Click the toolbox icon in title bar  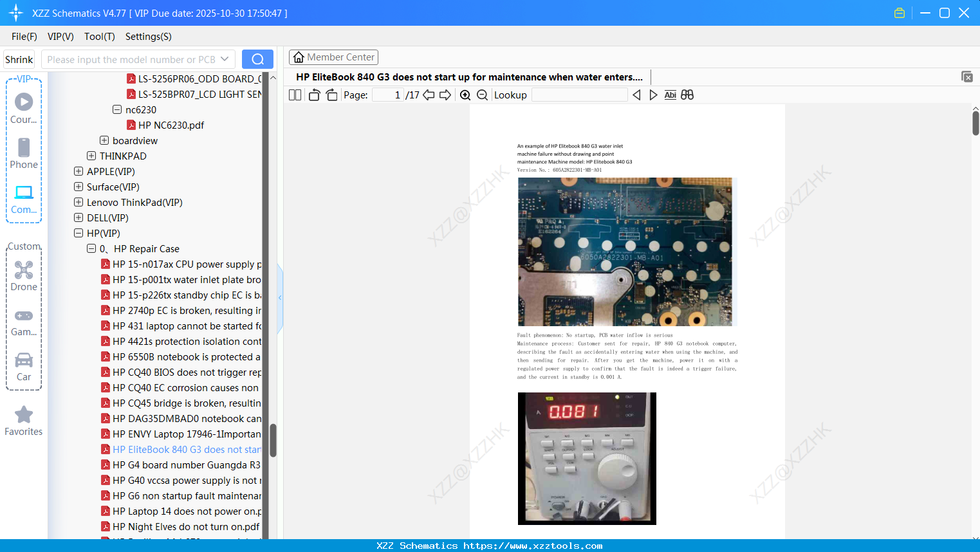point(900,13)
